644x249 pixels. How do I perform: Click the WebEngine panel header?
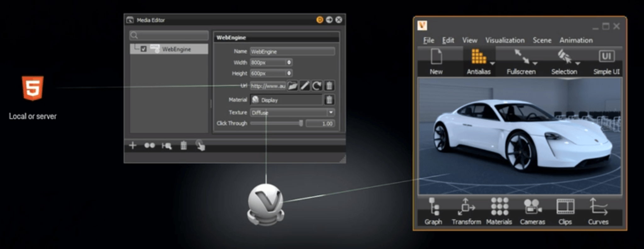276,37
